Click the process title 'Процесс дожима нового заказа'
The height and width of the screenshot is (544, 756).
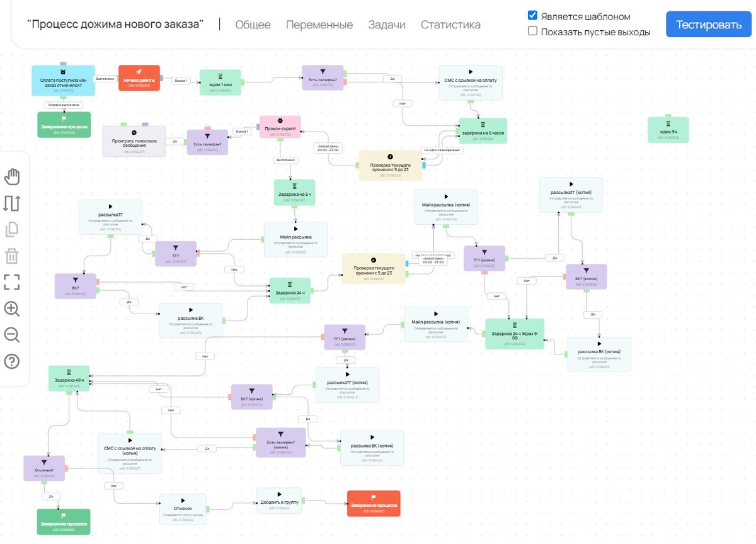pos(115,25)
